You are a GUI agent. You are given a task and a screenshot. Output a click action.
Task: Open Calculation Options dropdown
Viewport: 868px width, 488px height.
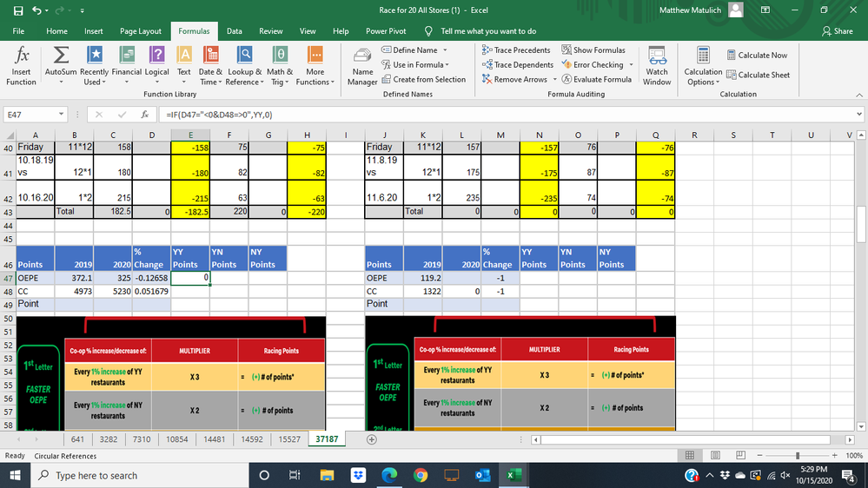tap(703, 66)
